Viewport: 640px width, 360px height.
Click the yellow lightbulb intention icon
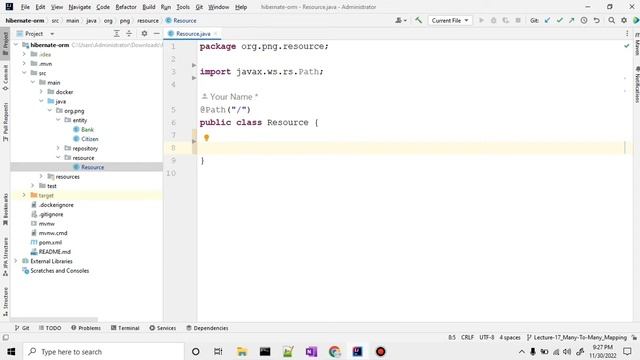207,138
